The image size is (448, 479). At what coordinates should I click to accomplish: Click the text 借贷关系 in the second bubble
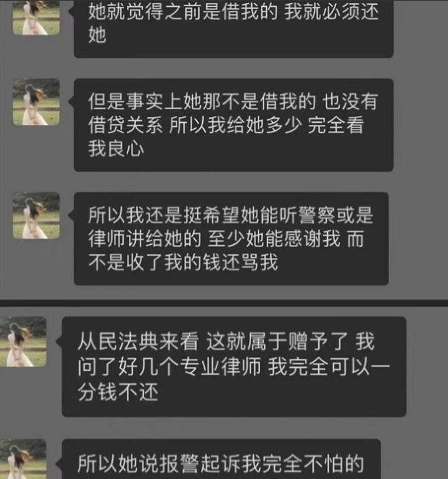[126, 126]
